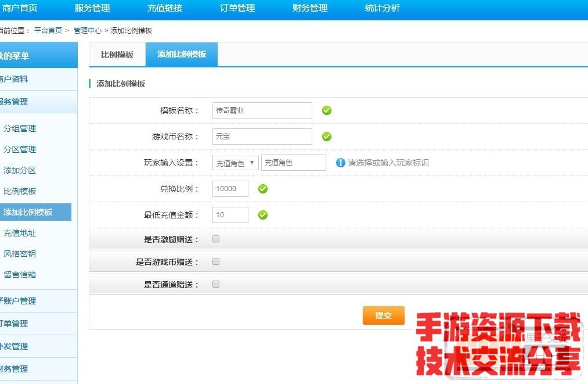This screenshot has width=588, height=384.
Task: Go to 统计分析 in the top menu
Action: pos(383,8)
